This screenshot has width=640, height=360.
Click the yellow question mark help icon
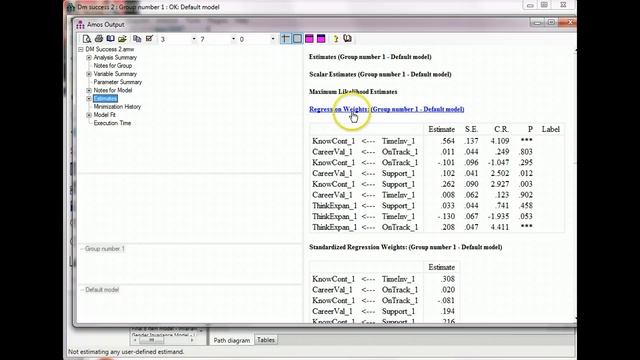[x=336, y=39]
